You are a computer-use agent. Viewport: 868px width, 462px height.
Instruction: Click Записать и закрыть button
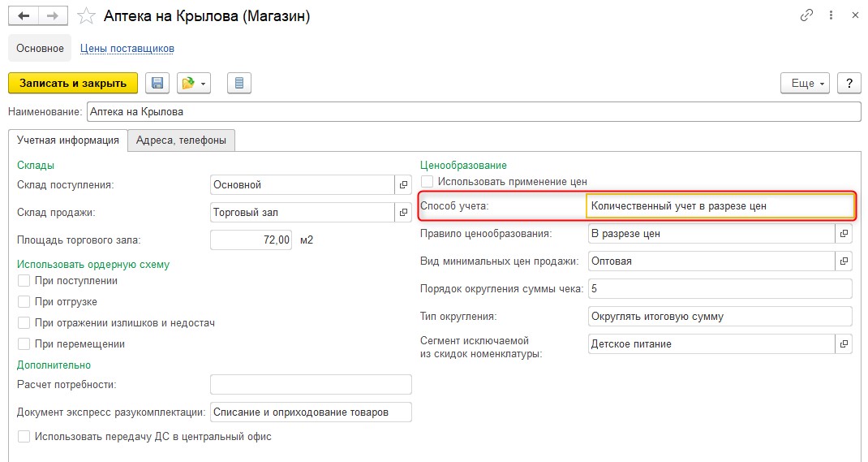coord(73,83)
